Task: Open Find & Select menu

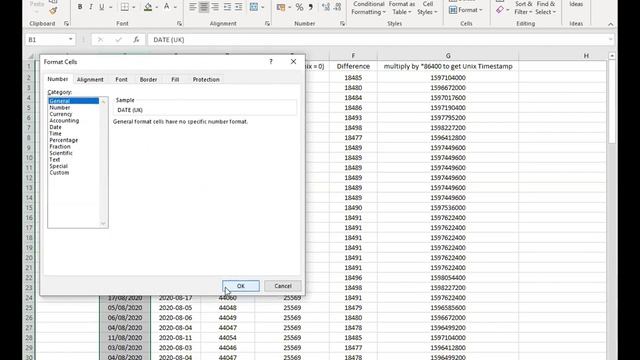Action: pyautogui.click(x=546, y=8)
